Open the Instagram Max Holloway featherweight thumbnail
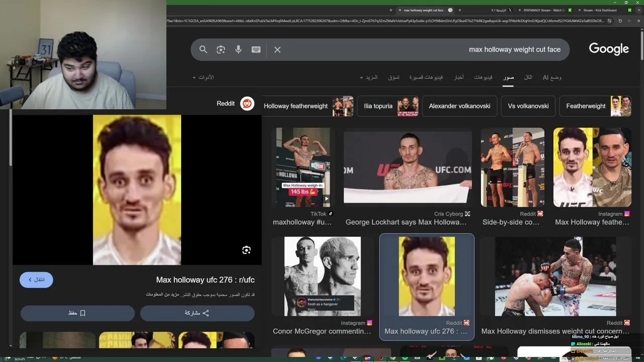This screenshot has height=362, width=644. pos(592,167)
